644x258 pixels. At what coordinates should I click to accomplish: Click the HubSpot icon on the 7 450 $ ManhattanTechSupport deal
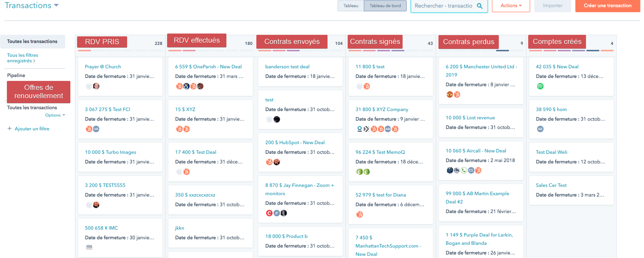pos(360,214)
